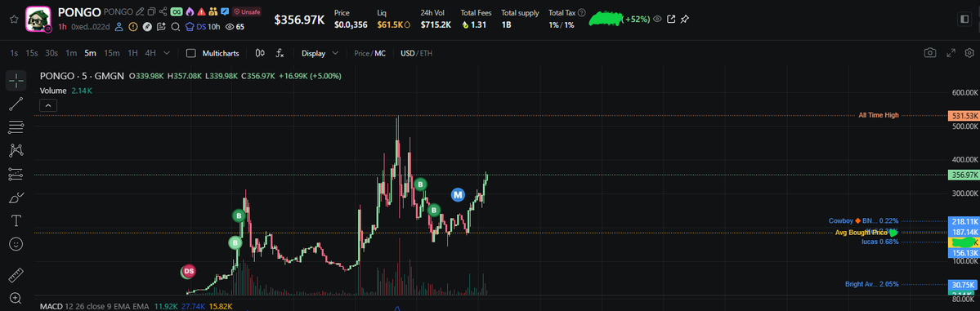Image resolution: width=980 pixels, height=311 pixels.
Task: Open the PONGO token avatar image
Action: point(38,19)
